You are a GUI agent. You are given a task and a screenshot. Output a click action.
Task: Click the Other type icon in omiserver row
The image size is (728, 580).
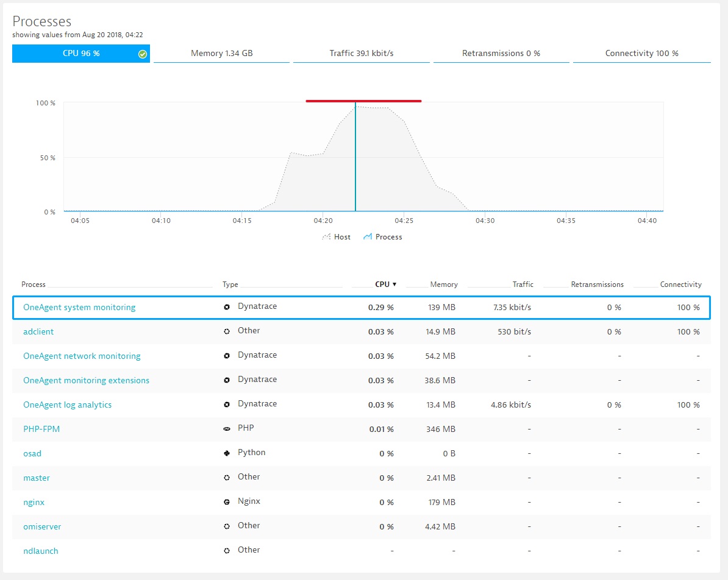(227, 526)
